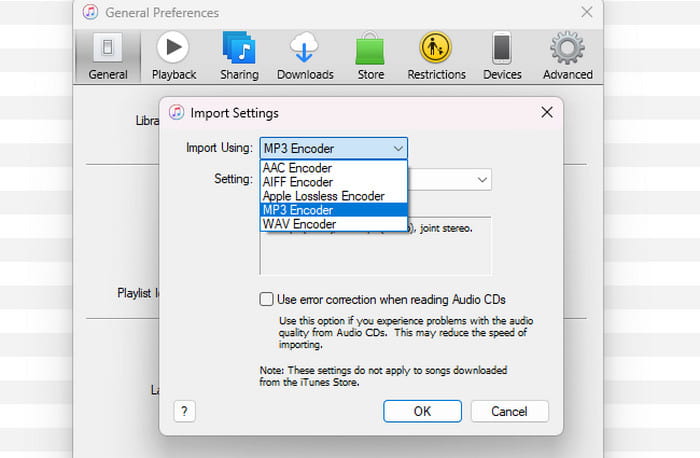700x458 pixels.
Task: Choose AIFF Encoder from the list
Action: 333,182
